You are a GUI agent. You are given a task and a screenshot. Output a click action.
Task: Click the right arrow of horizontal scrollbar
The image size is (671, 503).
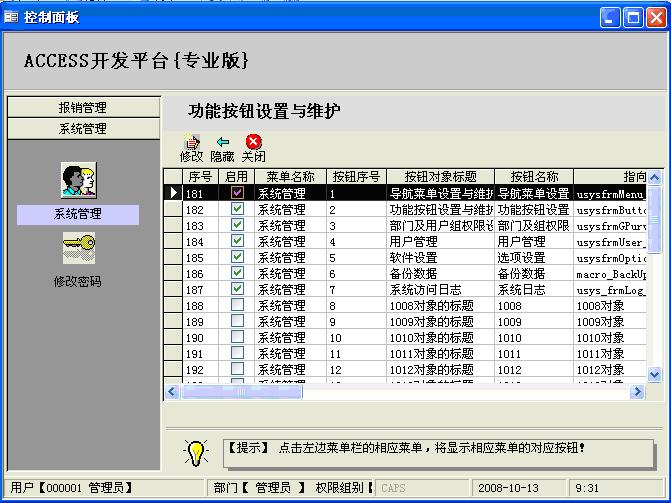tap(637, 391)
